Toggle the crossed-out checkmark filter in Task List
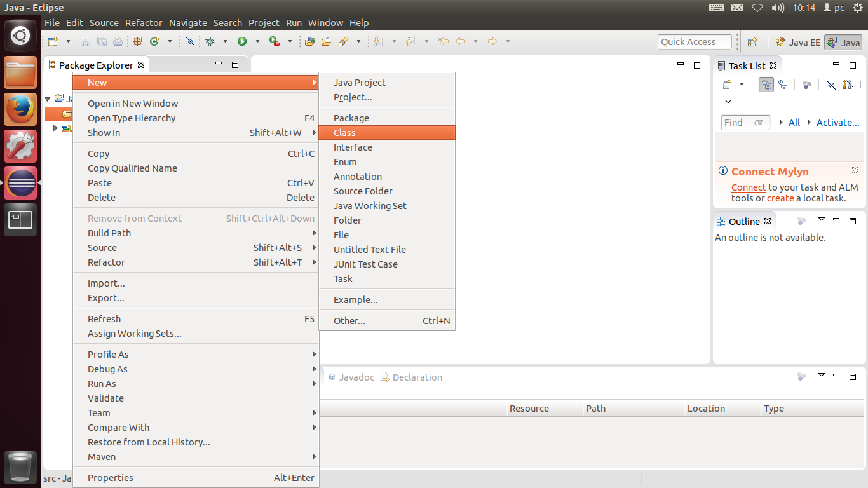The width and height of the screenshot is (868, 488). 831,85
